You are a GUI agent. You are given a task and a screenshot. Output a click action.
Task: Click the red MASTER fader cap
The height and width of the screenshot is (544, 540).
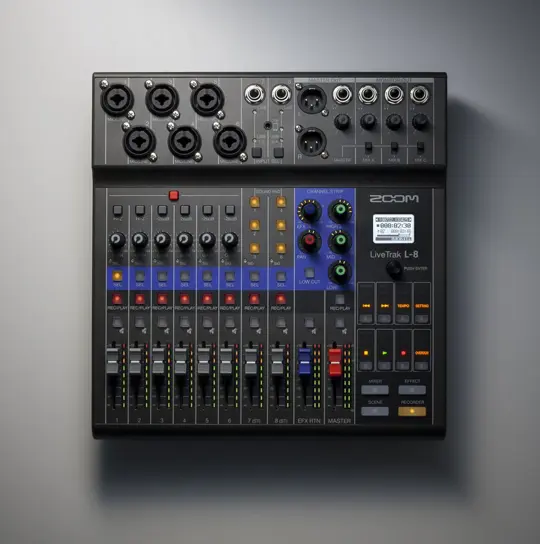coord(335,363)
